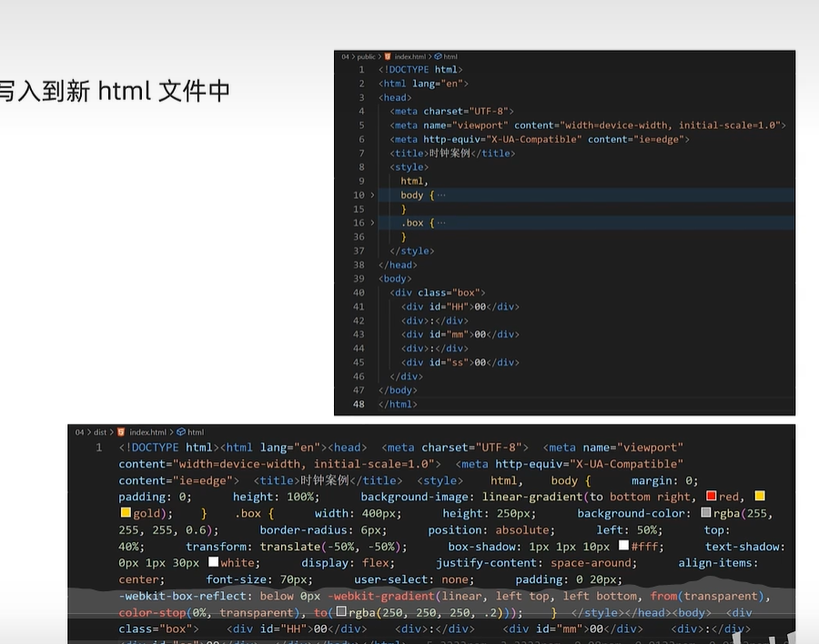Click the folded ellipsis after "body {"

coord(441,196)
